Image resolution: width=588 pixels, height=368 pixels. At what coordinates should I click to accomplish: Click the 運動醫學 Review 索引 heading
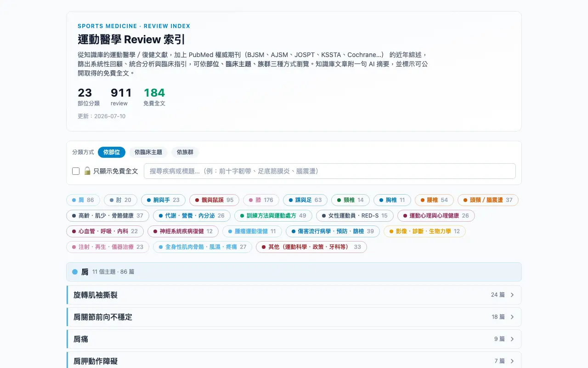click(131, 39)
